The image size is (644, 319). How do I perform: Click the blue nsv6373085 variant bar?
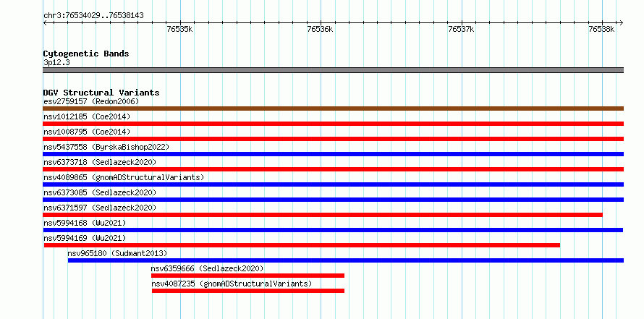[334, 200]
